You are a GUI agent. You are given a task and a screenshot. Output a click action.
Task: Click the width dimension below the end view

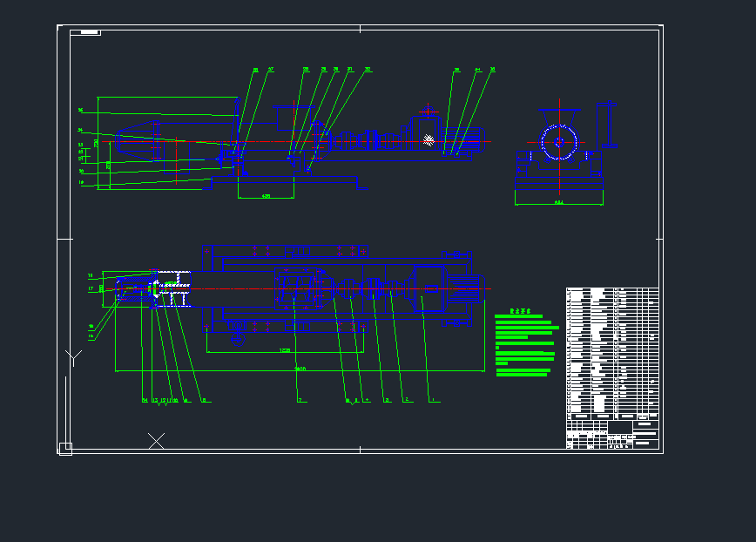(558, 203)
